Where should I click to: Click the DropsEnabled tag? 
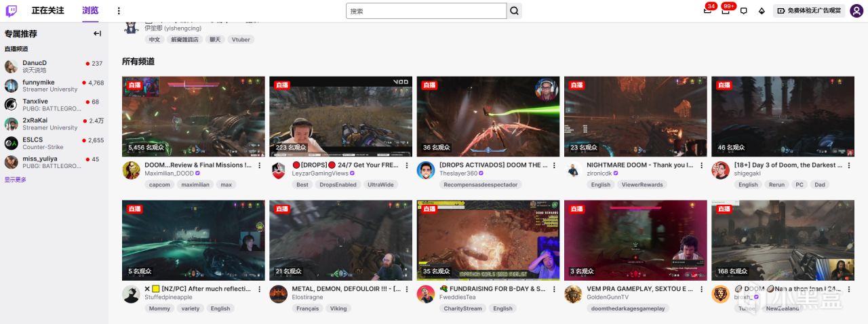click(338, 184)
